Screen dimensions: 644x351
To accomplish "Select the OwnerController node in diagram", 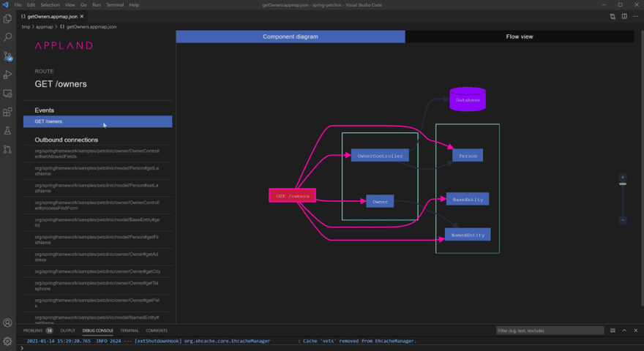I will pyautogui.click(x=380, y=156).
